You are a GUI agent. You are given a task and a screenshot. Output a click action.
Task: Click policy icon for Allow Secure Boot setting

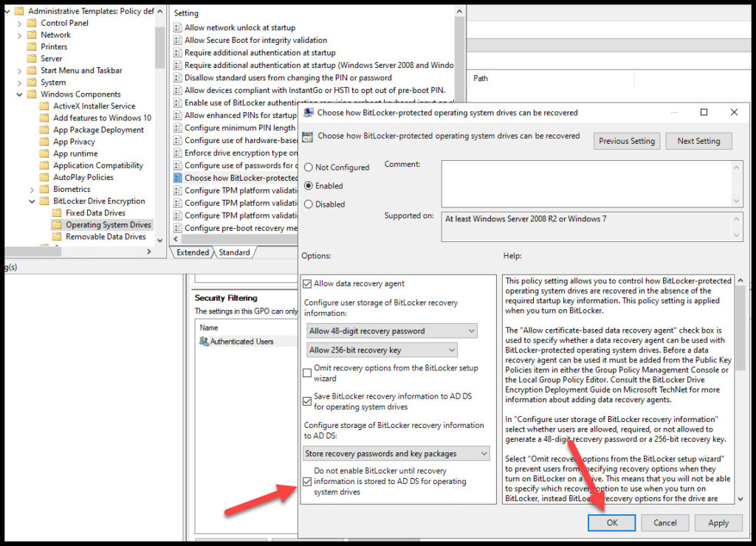coord(178,40)
